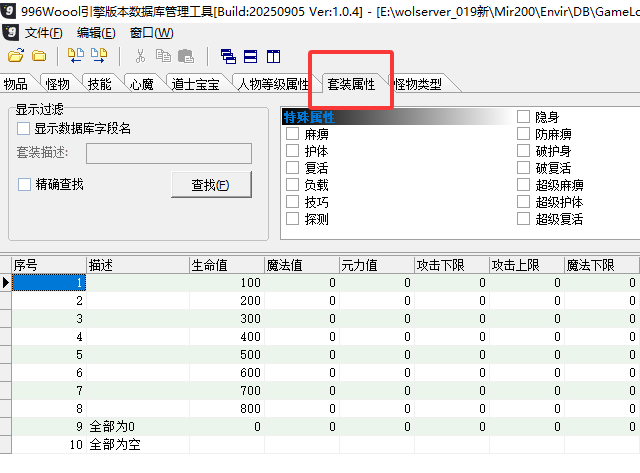The width and height of the screenshot is (640, 473).
Task: Click the closed folder toolbar icon
Action: [x=39, y=56]
